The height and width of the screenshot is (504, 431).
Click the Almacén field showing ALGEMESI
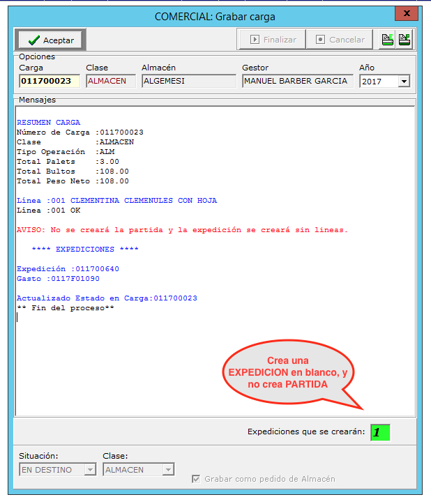click(x=188, y=81)
